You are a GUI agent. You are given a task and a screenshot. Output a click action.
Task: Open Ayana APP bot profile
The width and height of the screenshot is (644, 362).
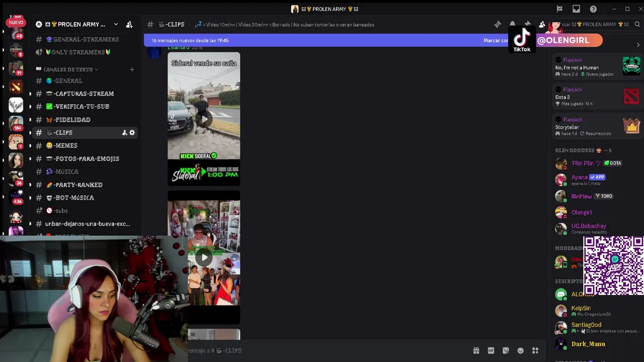597,179
